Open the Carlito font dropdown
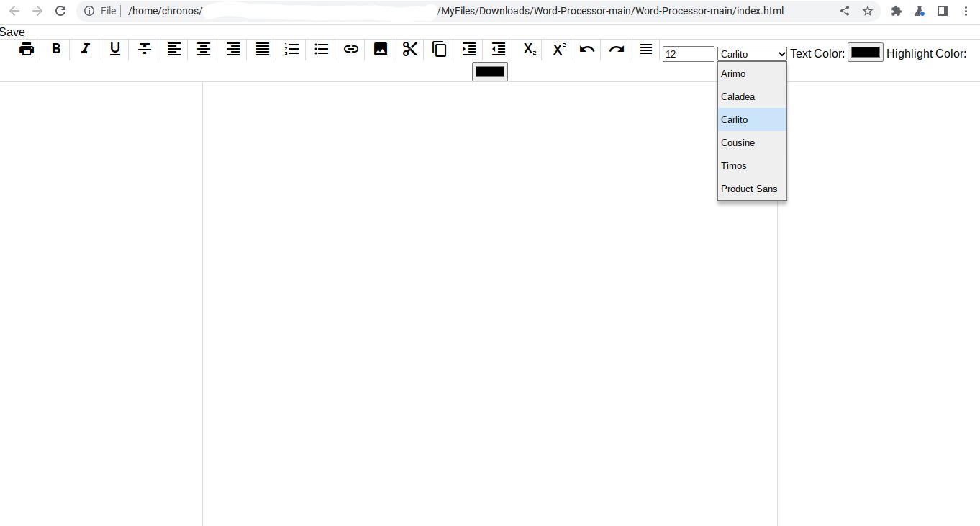The width and height of the screenshot is (980, 526). coord(752,54)
